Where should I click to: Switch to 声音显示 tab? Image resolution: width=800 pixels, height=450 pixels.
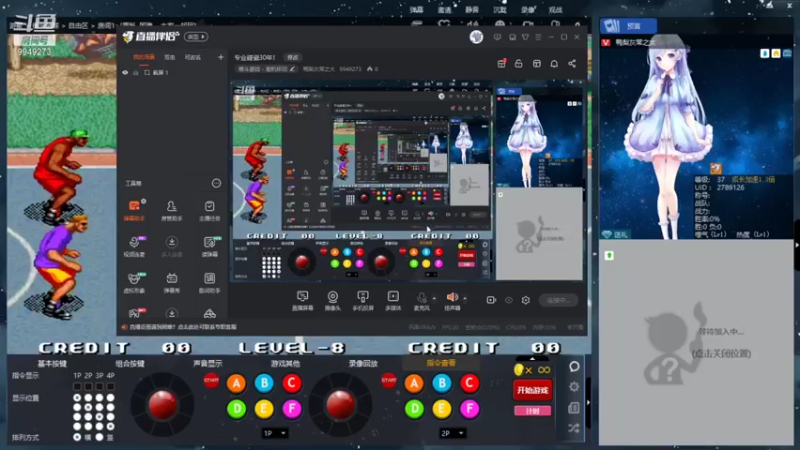tap(208, 364)
